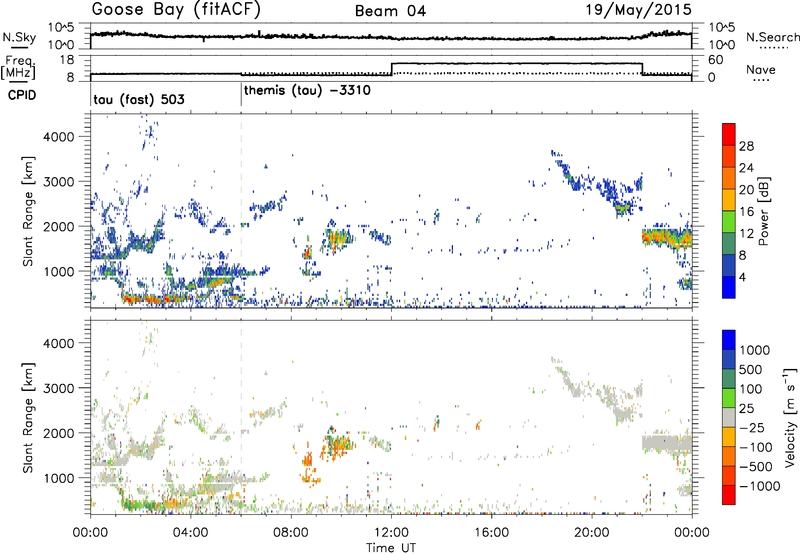This screenshot has width=800, height=554.
Task: Click the 'Power [dB]' colorbar title
Action: point(763,211)
